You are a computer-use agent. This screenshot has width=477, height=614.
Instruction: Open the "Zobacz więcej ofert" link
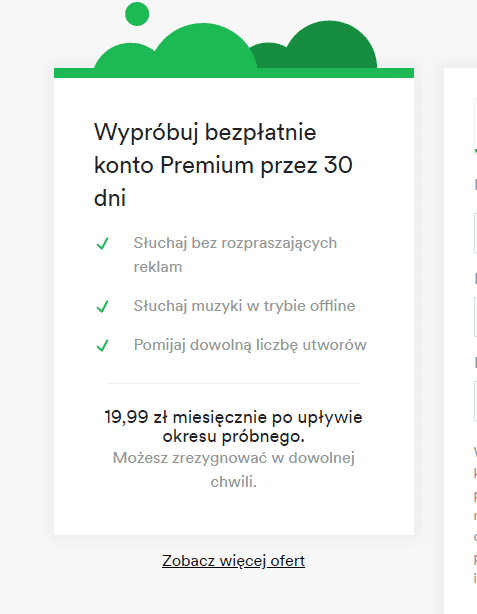click(233, 561)
